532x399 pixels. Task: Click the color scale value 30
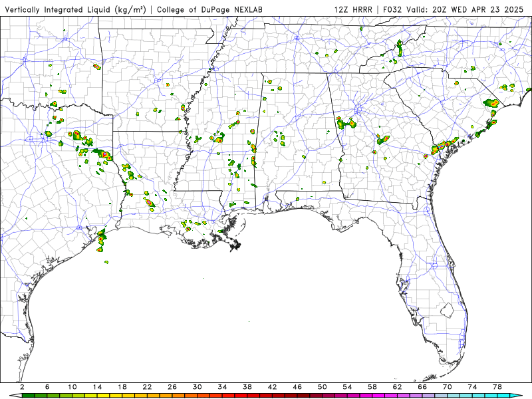[198, 387]
